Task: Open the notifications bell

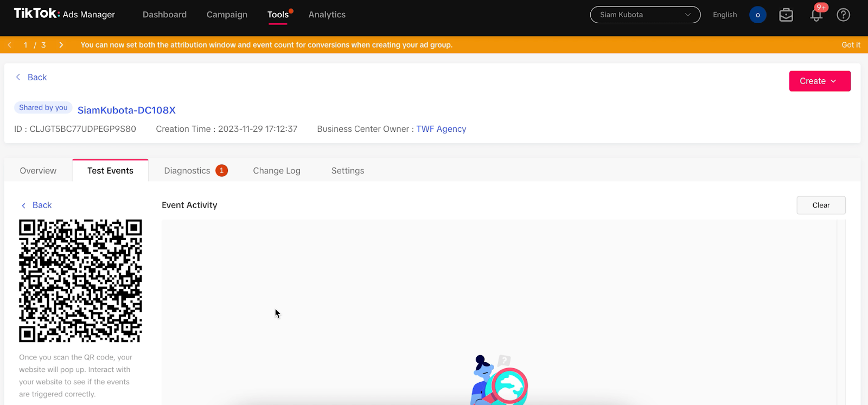Action: click(x=816, y=15)
